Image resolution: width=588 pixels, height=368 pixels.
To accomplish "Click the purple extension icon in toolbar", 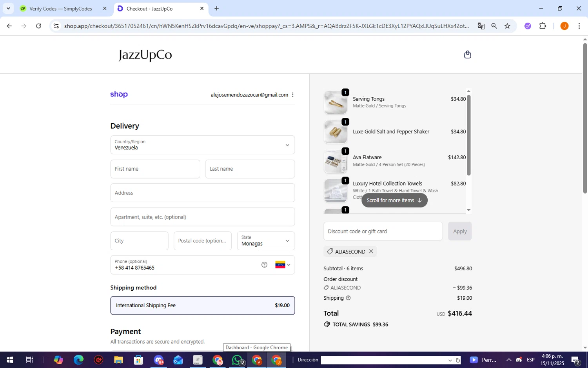I will click(528, 26).
